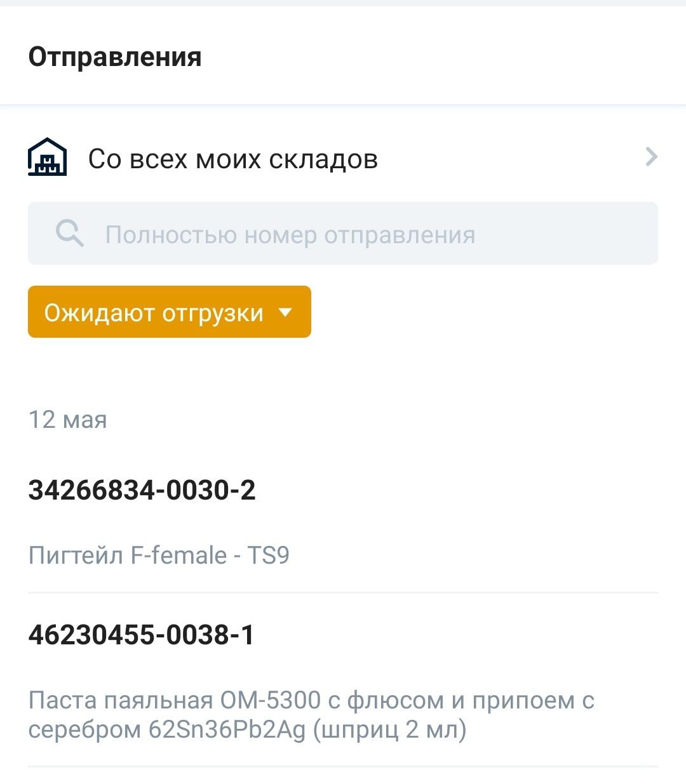Select the "Пигтейл F-female - TS9" item
Image resolution: width=686 pixels, height=784 pixels.
pyautogui.click(x=159, y=555)
